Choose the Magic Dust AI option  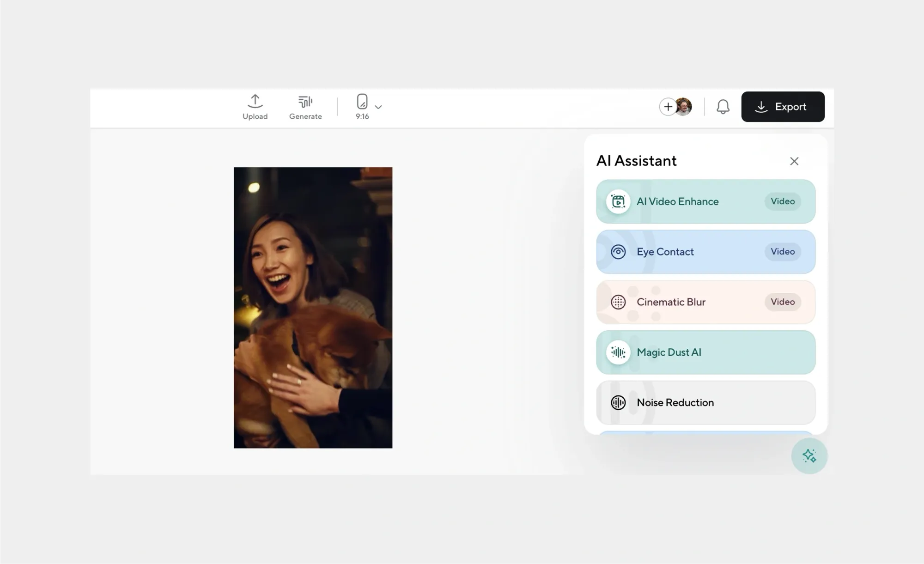click(x=669, y=352)
